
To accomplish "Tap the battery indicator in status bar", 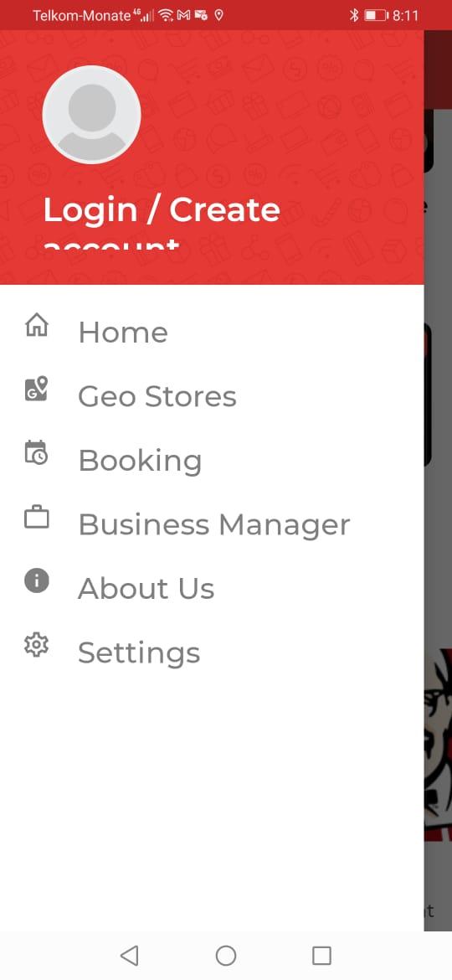I will (x=377, y=15).
